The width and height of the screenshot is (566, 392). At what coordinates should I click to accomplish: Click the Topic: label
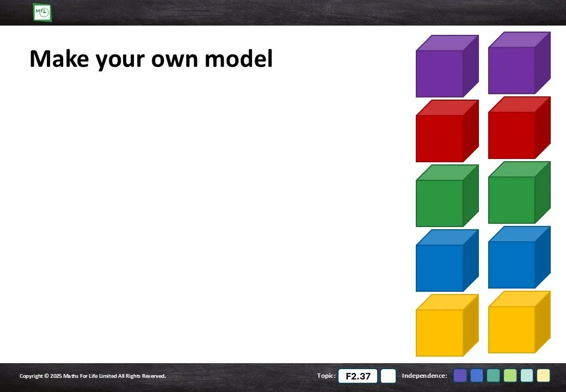click(327, 376)
